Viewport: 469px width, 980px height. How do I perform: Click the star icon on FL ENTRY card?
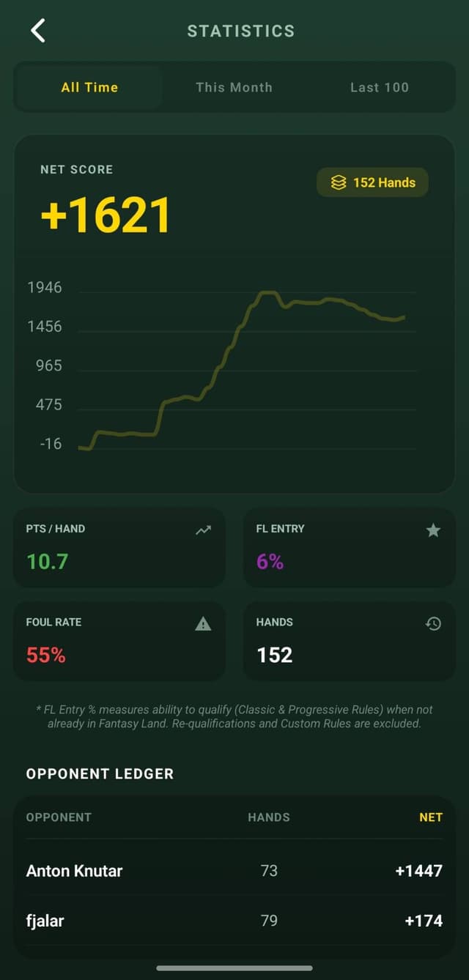click(x=433, y=529)
